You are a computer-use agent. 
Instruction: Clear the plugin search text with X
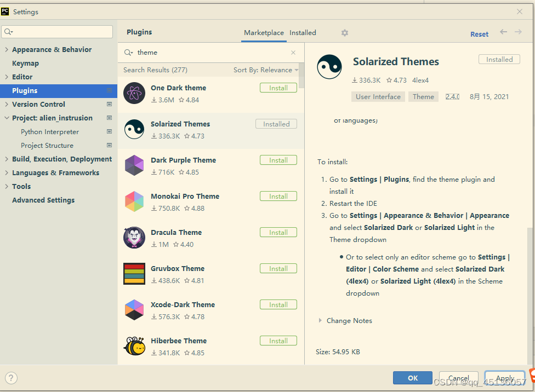pos(293,53)
